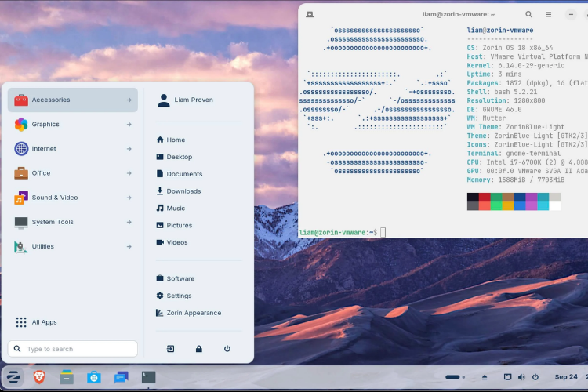Click the "Memory: 1588MiB / 7703MiB" line
Screen dimensions: 588x392
[x=516, y=180]
